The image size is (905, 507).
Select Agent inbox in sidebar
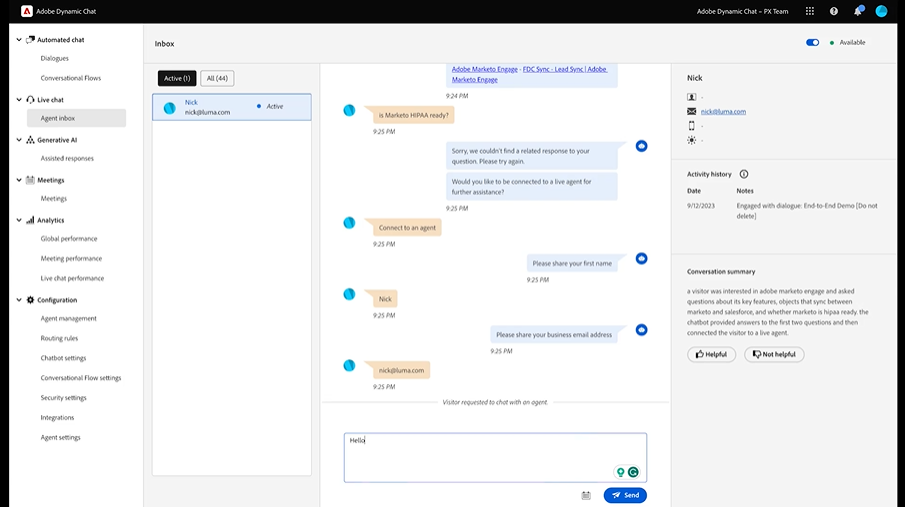click(76, 118)
